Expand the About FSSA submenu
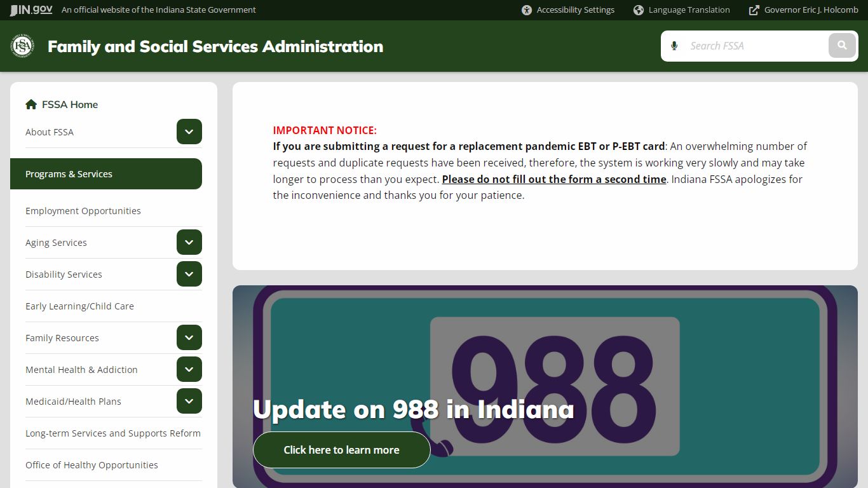 click(x=189, y=132)
